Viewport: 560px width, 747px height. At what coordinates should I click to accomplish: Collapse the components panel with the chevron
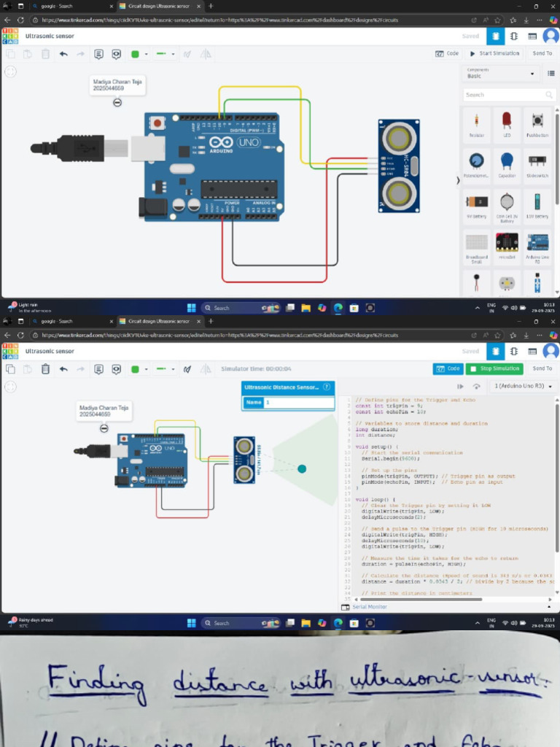(458, 181)
